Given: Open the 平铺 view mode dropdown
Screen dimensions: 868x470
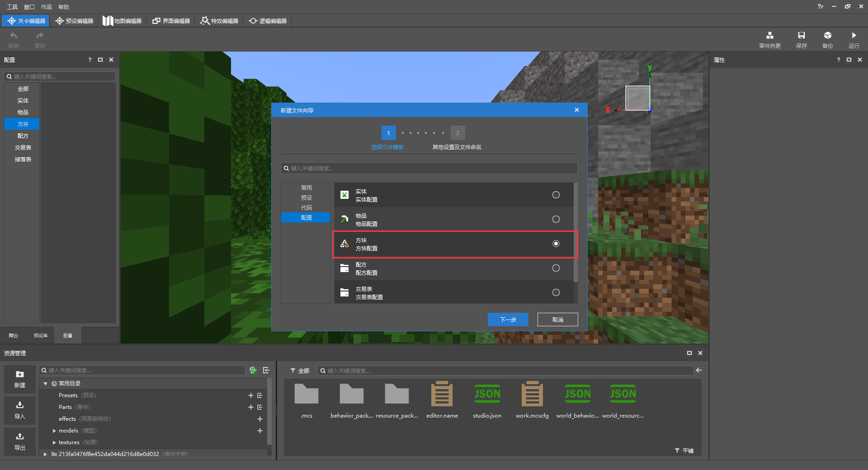Looking at the screenshot, I should click(x=684, y=451).
